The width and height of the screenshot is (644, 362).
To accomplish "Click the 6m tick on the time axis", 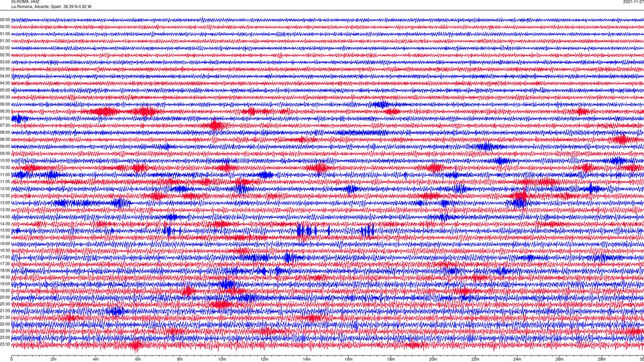I will 138,359.
